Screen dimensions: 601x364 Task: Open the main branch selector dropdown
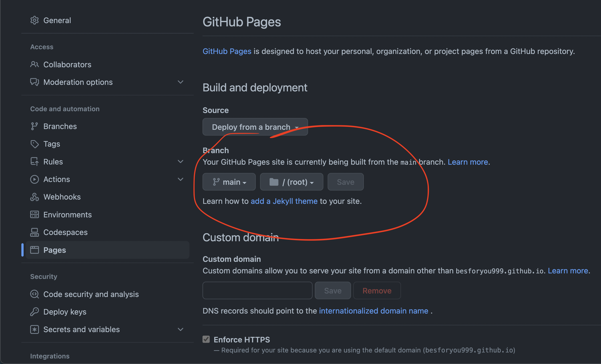(229, 182)
